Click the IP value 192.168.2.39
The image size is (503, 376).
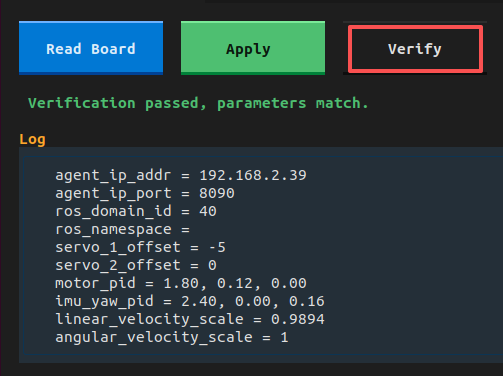[x=253, y=175]
